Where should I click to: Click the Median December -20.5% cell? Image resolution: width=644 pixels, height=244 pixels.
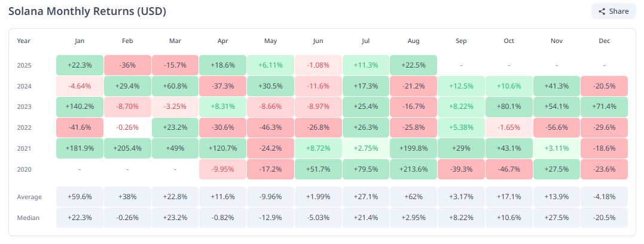(604, 218)
